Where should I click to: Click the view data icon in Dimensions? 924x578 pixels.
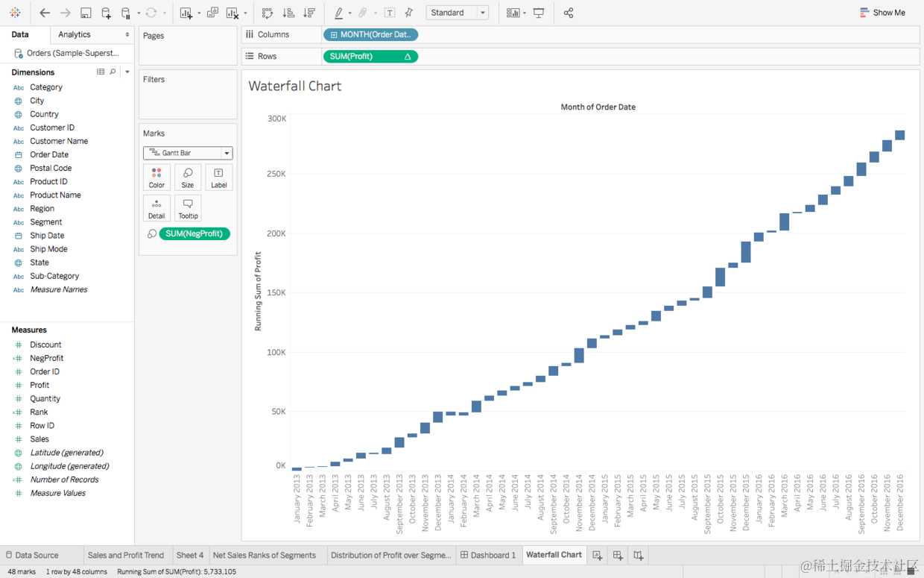coord(101,72)
